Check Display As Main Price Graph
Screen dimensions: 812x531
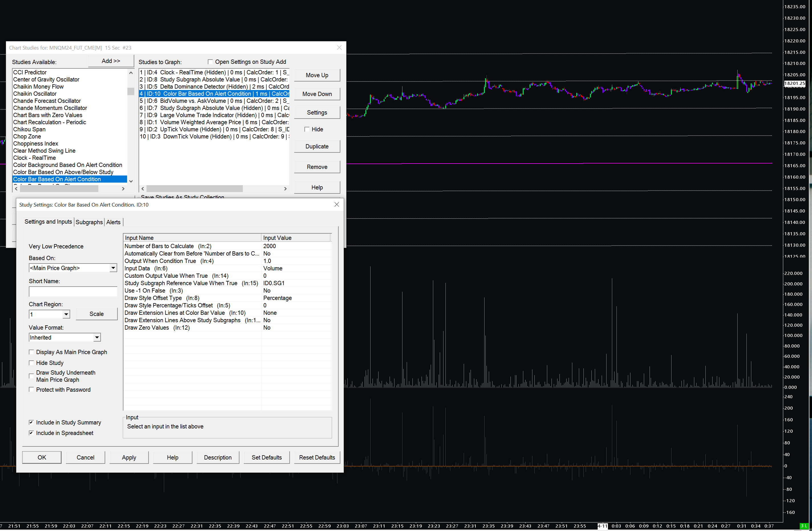coord(31,352)
